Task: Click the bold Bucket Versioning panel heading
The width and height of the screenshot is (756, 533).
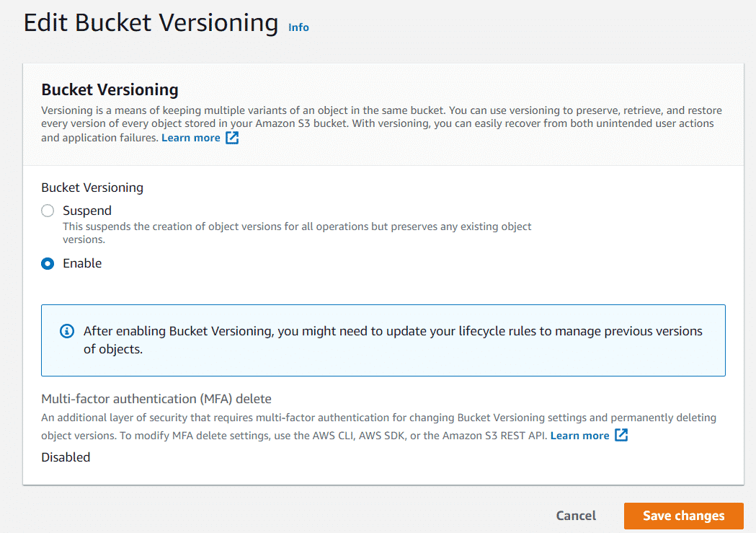Action: pyautogui.click(x=110, y=89)
